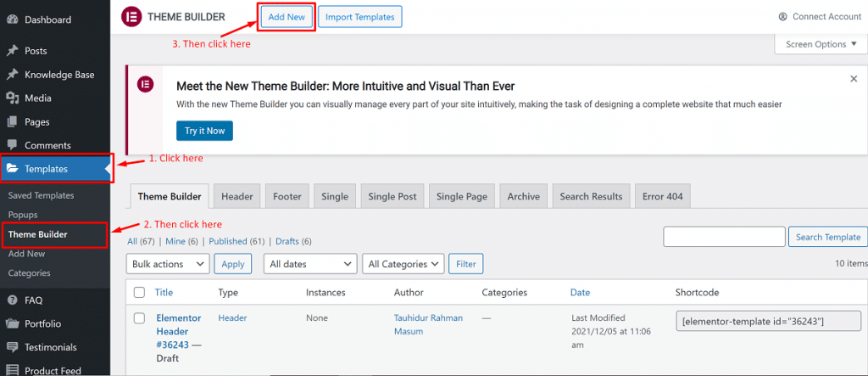This screenshot has width=868, height=376.
Task: Sort table by the Title column
Action: (164, 292)
